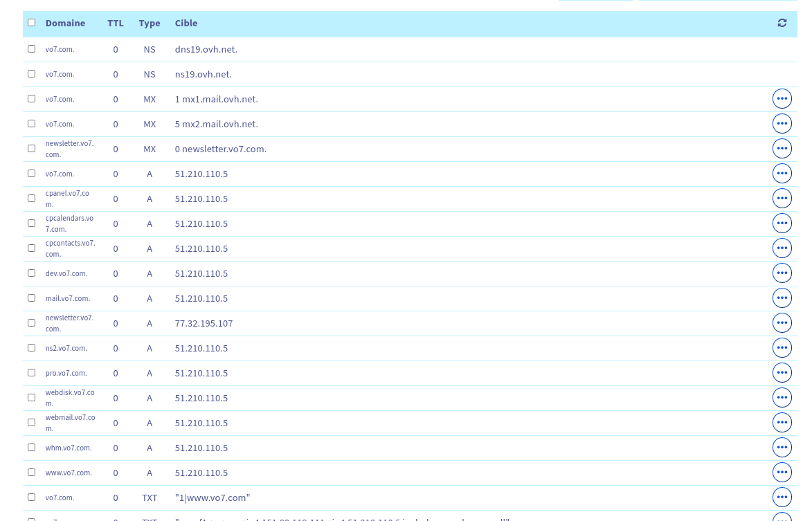Click the Domaine column header
The image size is (812, 521).
[x=65, y=24]
